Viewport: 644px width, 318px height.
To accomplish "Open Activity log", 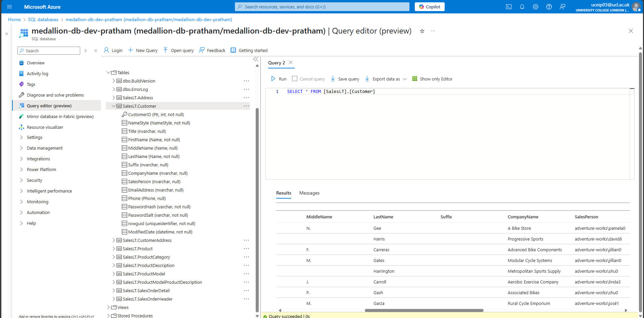I will coord(37,73).
